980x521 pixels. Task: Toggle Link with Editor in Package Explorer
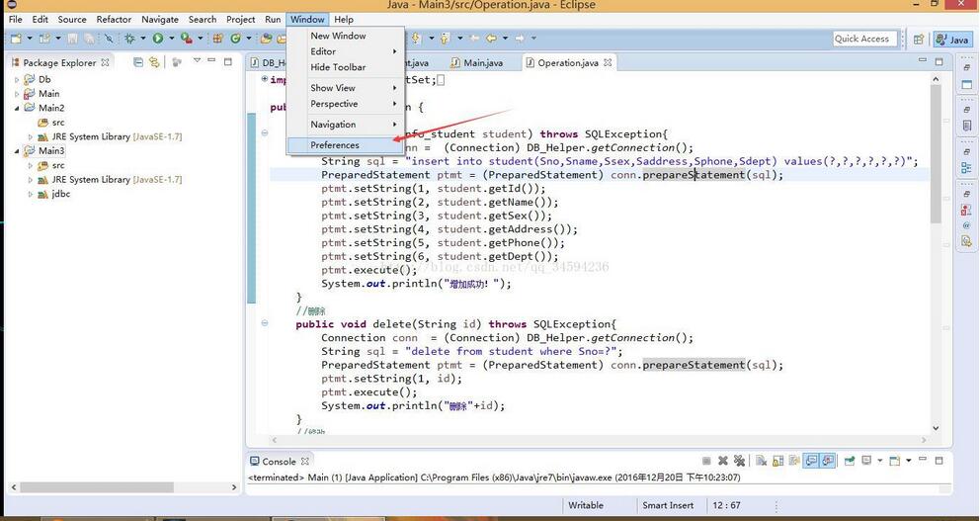point(154,62)
